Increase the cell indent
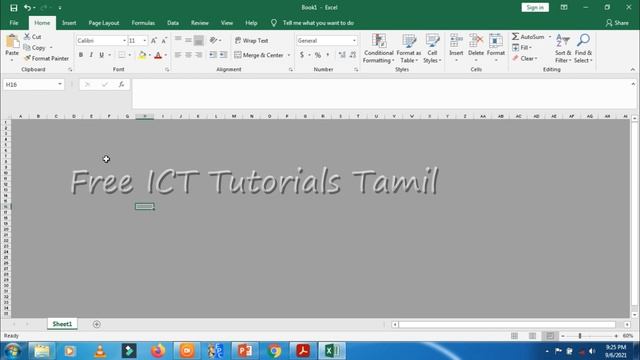Image resolution: width=640 pixels, height=360 pixels. click(223, 55)
